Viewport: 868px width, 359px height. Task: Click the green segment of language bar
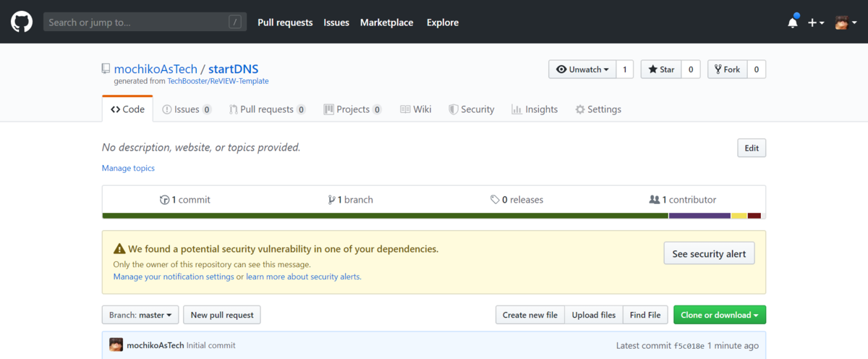[385, 216]
